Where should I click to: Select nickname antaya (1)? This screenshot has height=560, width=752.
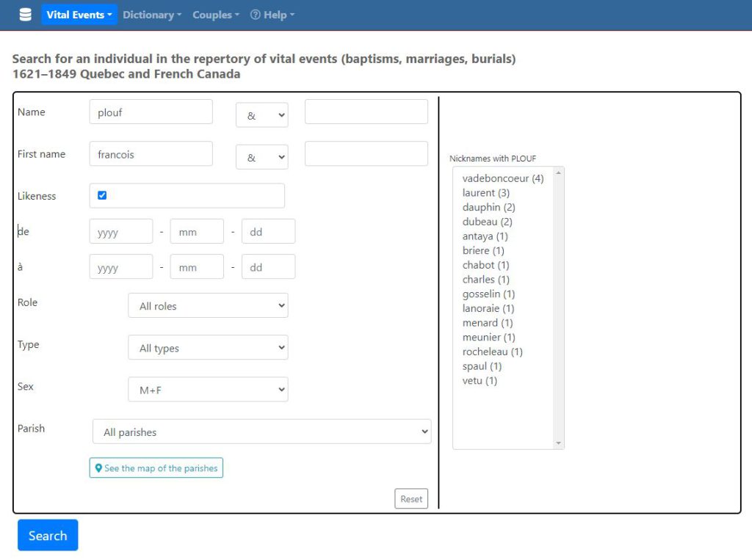(x=485, y=236)
